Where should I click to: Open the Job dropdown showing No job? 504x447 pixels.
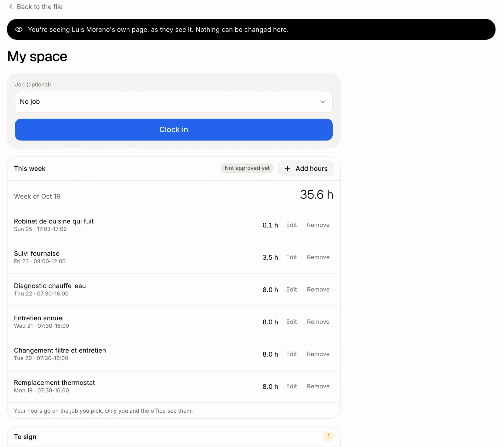(x=174, y=102)
